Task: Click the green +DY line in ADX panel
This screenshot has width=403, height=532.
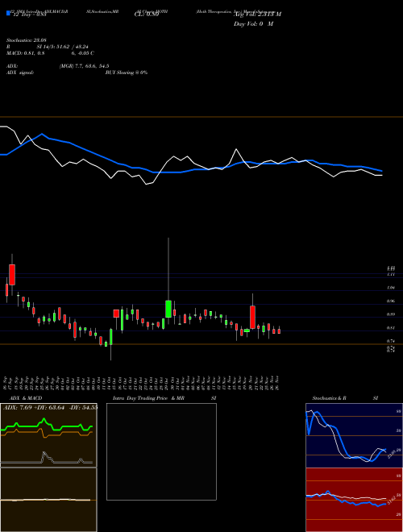Action: [47, 425]
